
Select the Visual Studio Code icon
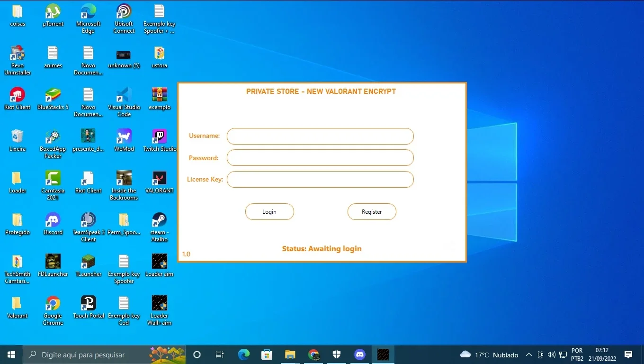(x=124, y=102)
